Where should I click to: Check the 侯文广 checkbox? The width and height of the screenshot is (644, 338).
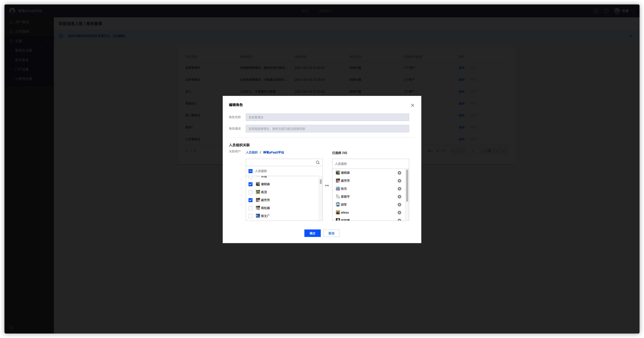pos(250,216)
